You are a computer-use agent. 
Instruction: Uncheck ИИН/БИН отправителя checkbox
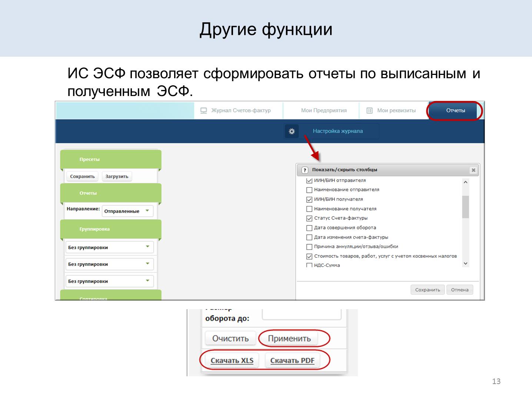coord(309,181)
